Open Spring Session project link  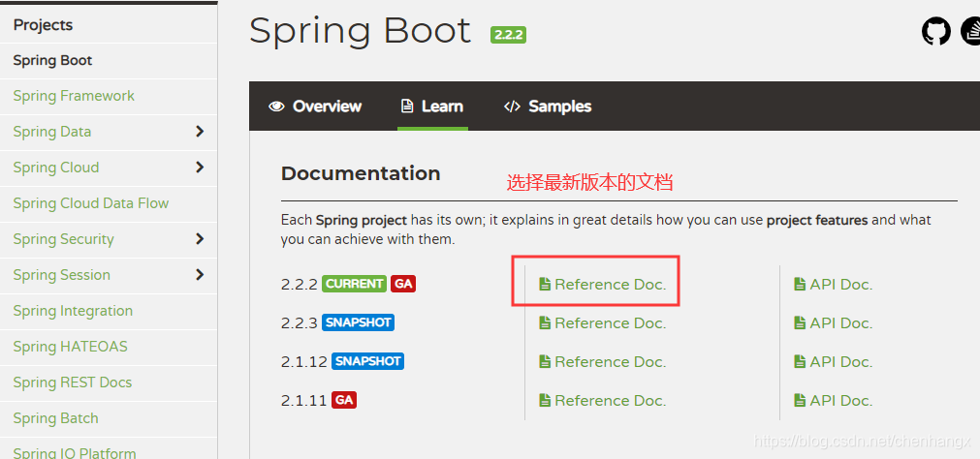click(61, 275)
